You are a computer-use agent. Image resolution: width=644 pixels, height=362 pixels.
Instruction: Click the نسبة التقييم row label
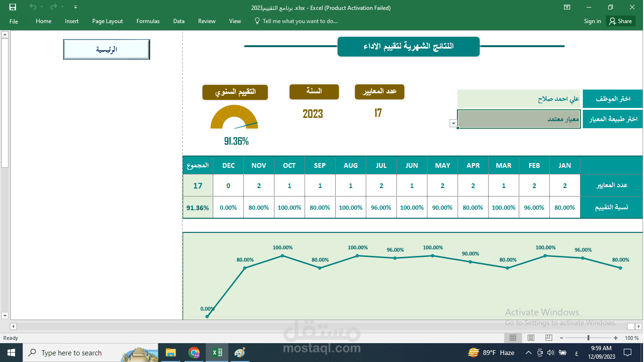(x=612, y=207)
